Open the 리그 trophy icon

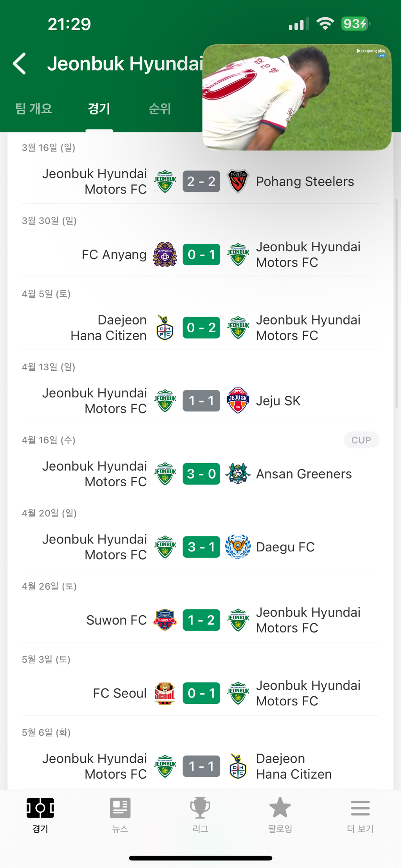coord(200,808)
